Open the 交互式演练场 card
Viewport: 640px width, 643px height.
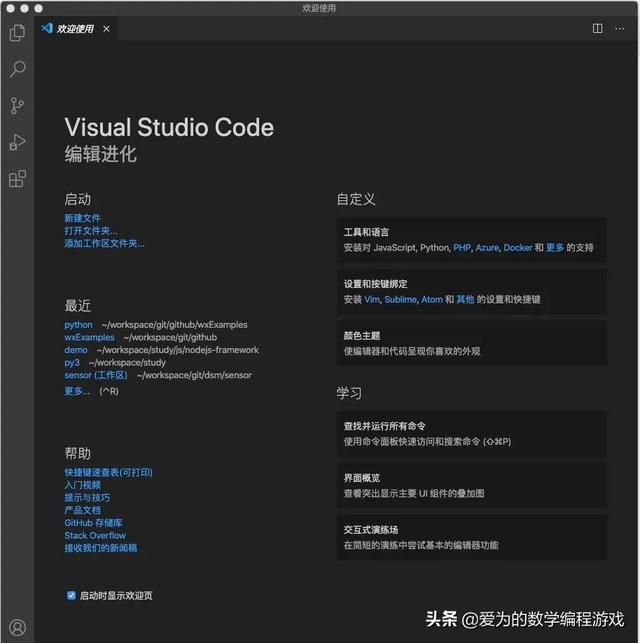[471, 537]
